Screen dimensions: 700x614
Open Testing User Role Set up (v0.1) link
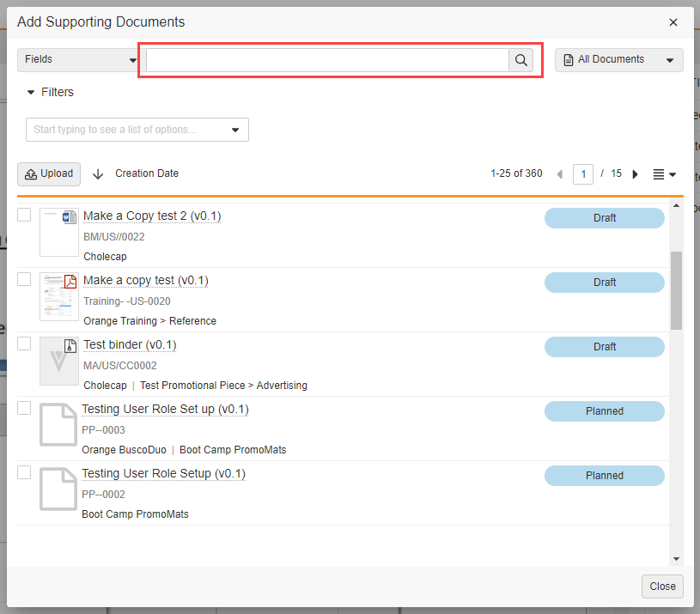click(165, 410)
